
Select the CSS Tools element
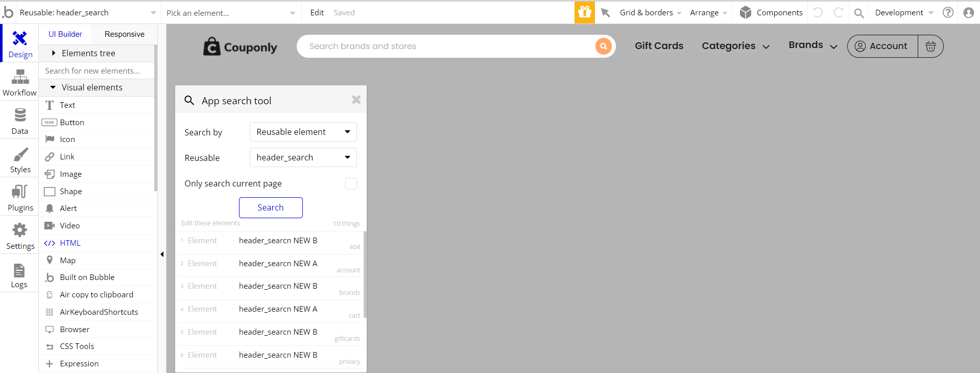pos(97,346)
